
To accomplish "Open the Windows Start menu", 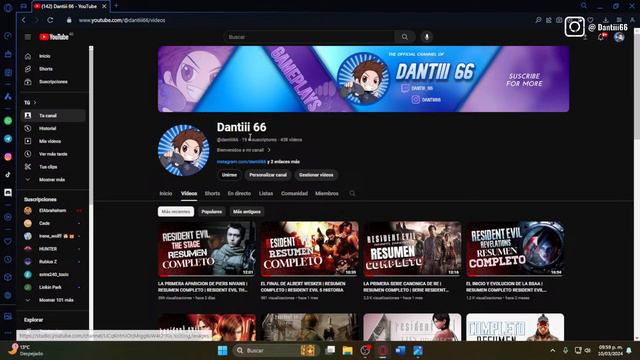I will (222, 351).
